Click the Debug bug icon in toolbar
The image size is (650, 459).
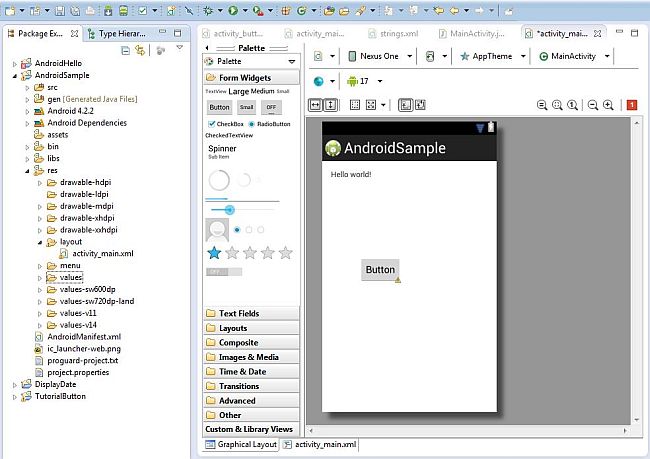pyautogui.click(x=208, y=11)
